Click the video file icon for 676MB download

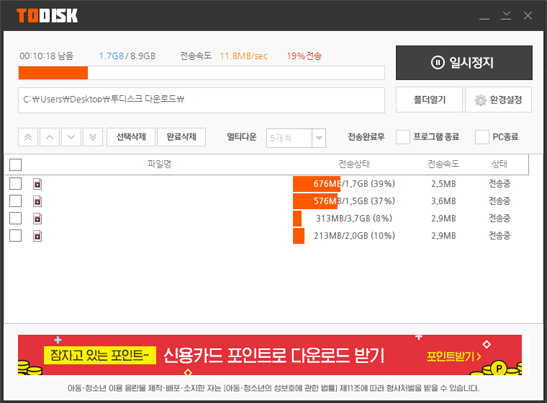click(x=38, y=184)
